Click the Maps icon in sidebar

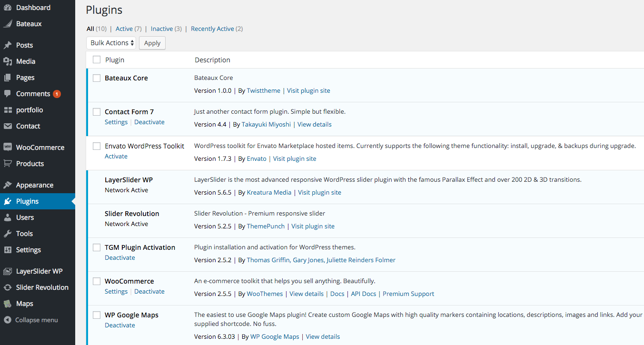pos(8,304)
